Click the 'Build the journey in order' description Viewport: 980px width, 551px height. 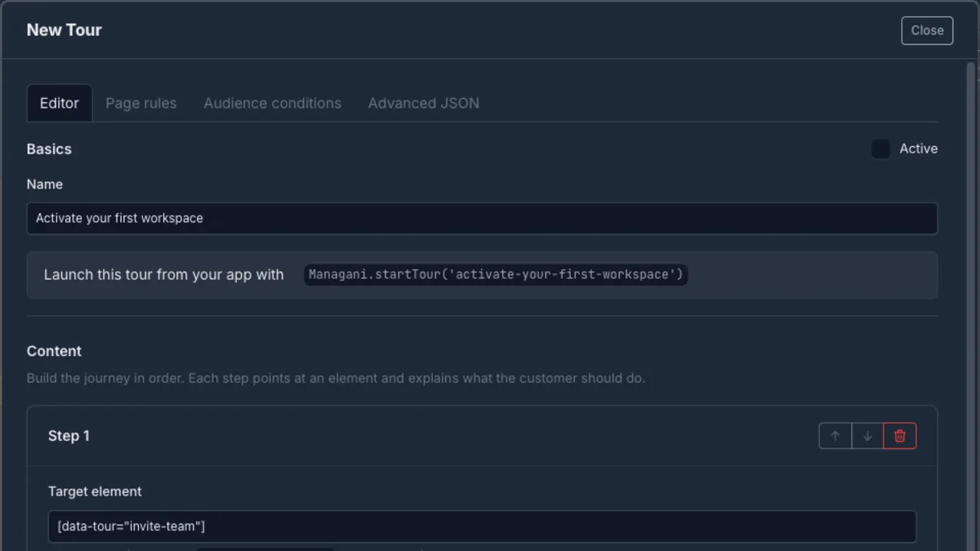336,379
